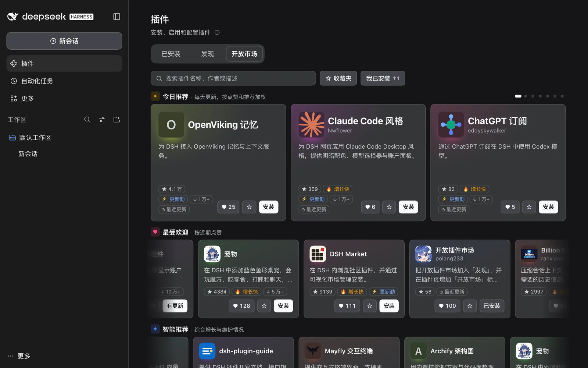The image size is (588, 368).
Task: Switch to the 发现 tab
Action: 207,54
